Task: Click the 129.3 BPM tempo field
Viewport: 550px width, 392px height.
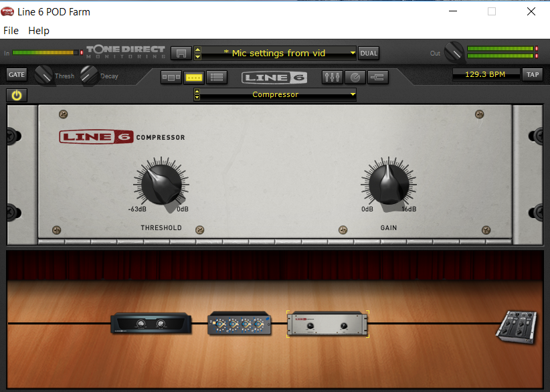Action: click(x=486, y=74)
